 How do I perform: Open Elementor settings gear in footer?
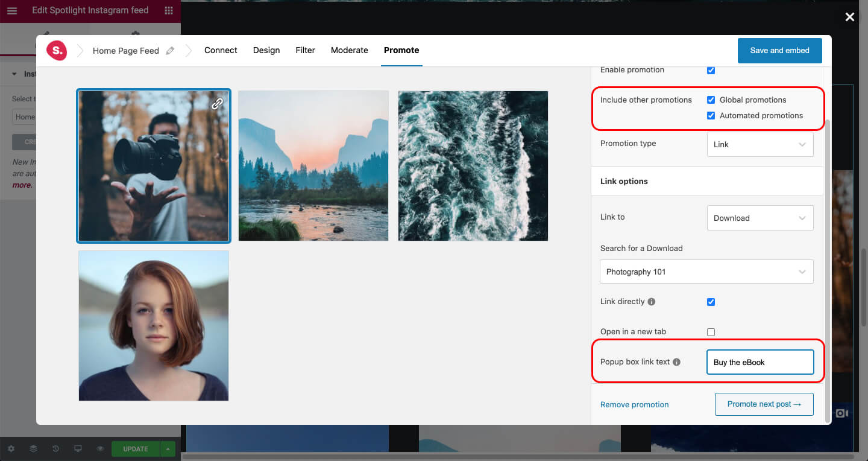11,449
